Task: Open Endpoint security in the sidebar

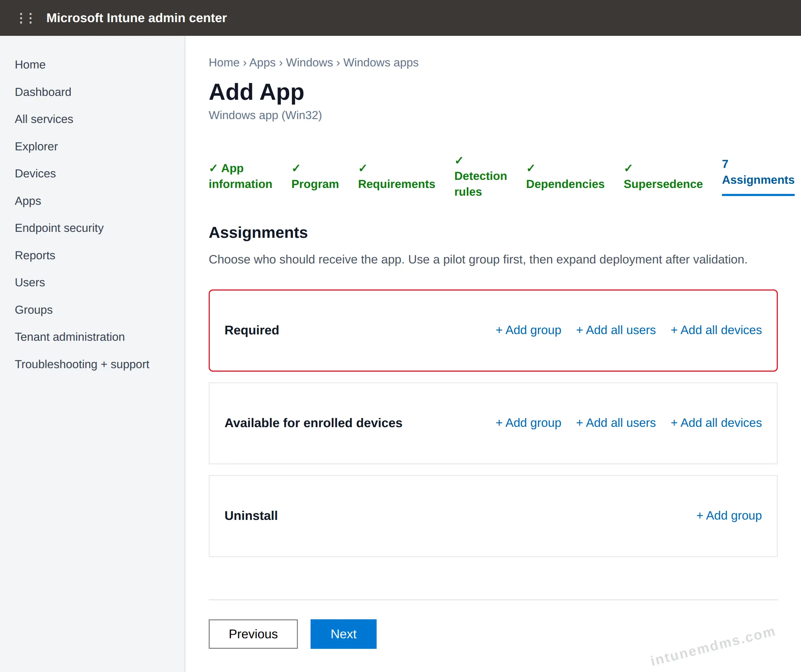Action: click(x=59, y=228)
